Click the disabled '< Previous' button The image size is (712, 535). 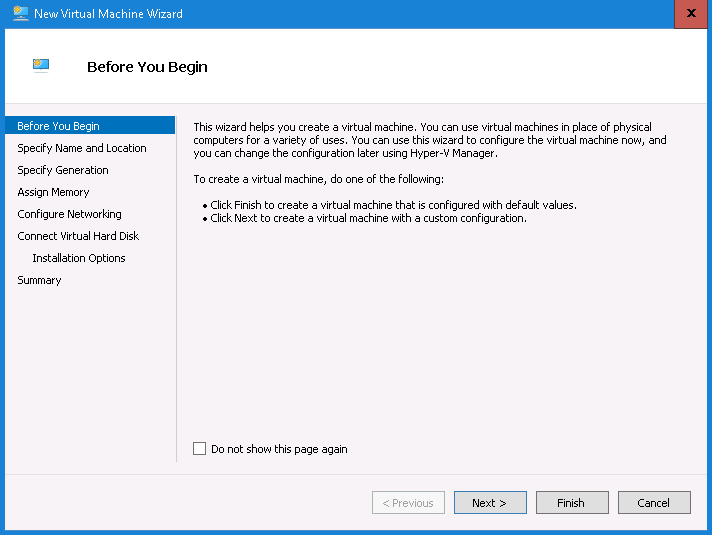click(408, 503)
